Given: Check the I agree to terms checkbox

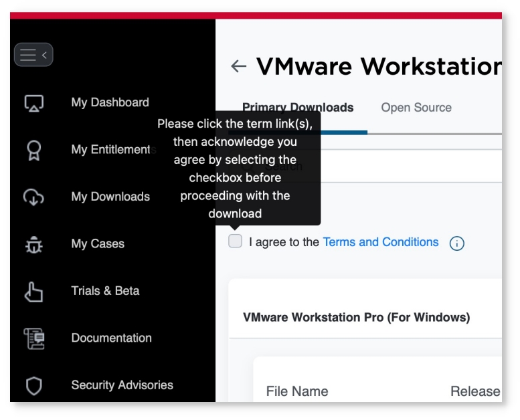Looking at the screenshot, I should click(235, 242).
